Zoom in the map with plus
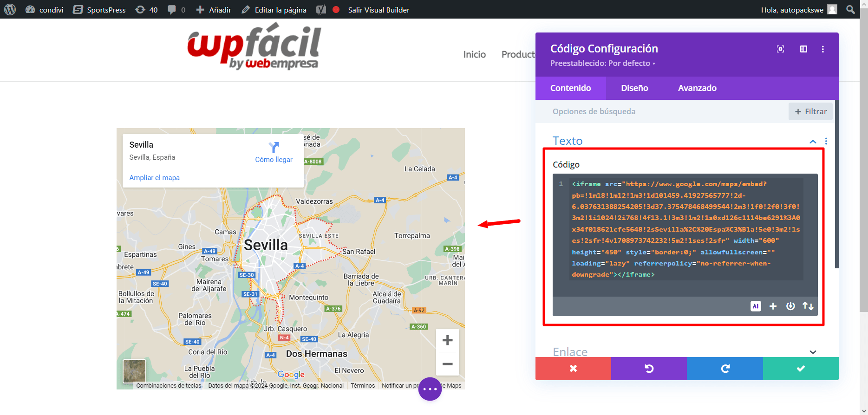 point(448,340)
